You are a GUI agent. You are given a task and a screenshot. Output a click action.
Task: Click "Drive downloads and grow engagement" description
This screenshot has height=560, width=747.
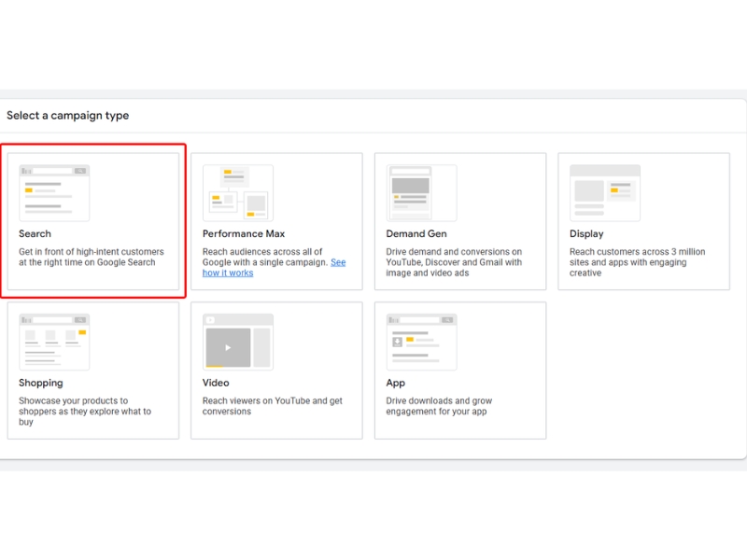[x=439, y=406]
